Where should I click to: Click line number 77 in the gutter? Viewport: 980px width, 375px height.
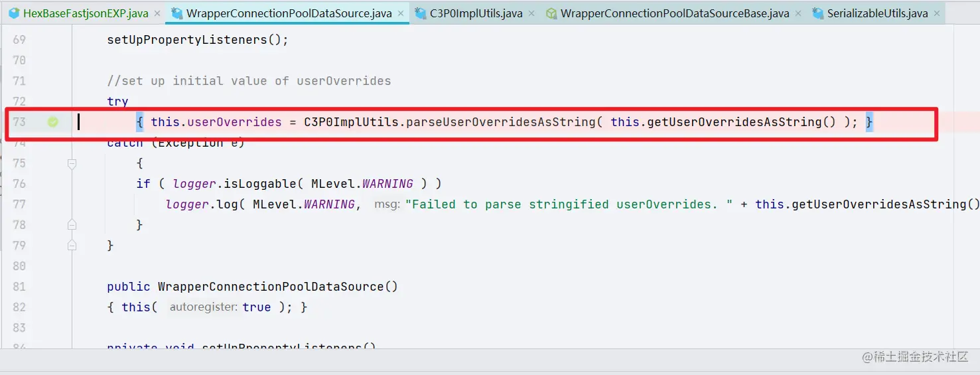coord(19,204)
